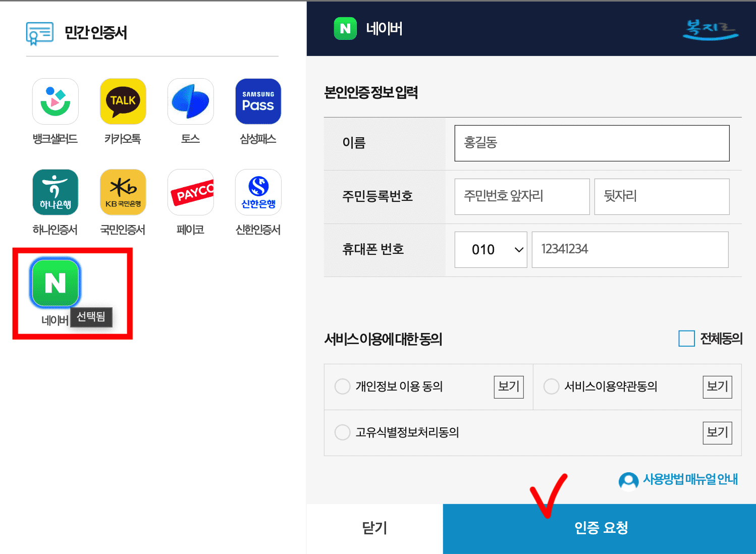Select the Banksalad certificate icon
The image size is (756, 554).
pos(56,101)
